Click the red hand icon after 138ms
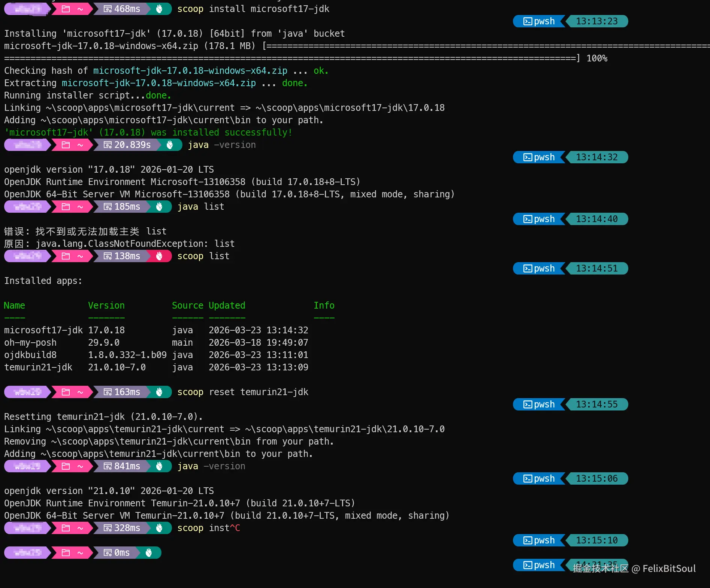This screenshot has height=588, width=710. point(159,256)
